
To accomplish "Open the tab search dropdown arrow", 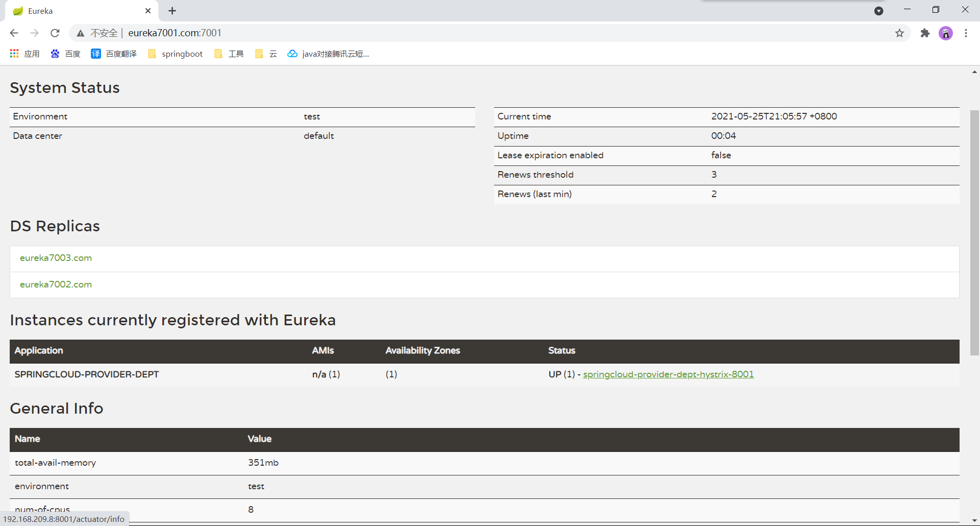I will click(x=878, y=11).
